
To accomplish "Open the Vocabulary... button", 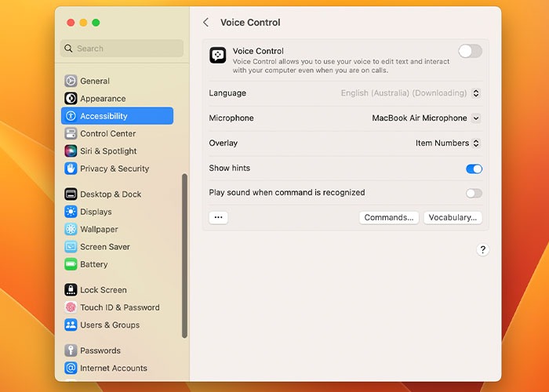I will click(453, 217).
